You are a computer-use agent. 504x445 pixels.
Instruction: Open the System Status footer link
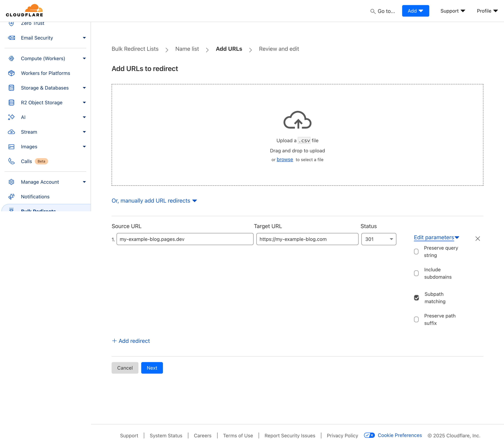click(166, 435)
